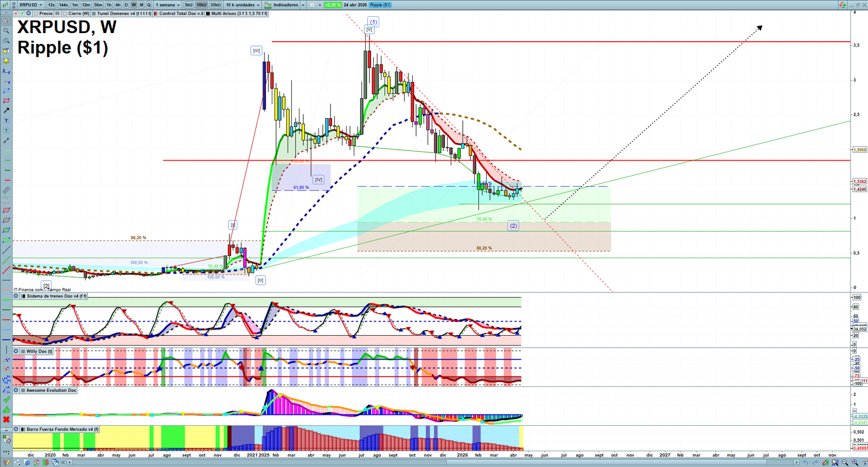The image size is (868, 467).
Task: Select the red diagonal line tool
Action: tap(7, 270)
